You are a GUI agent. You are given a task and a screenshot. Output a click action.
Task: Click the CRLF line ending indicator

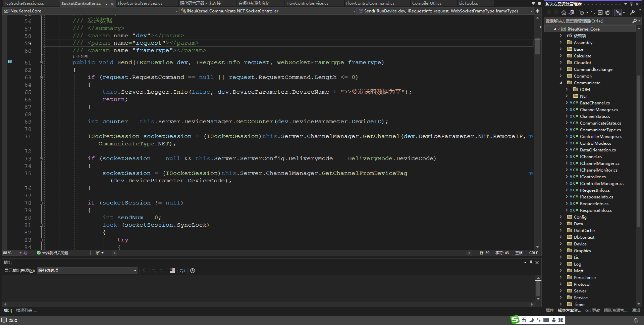pos(533,253)
